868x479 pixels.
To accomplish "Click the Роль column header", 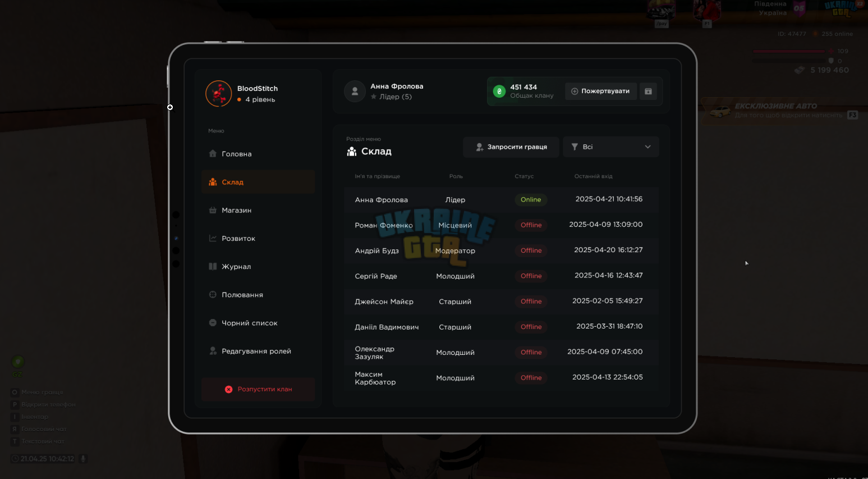I will coord(456,176).
